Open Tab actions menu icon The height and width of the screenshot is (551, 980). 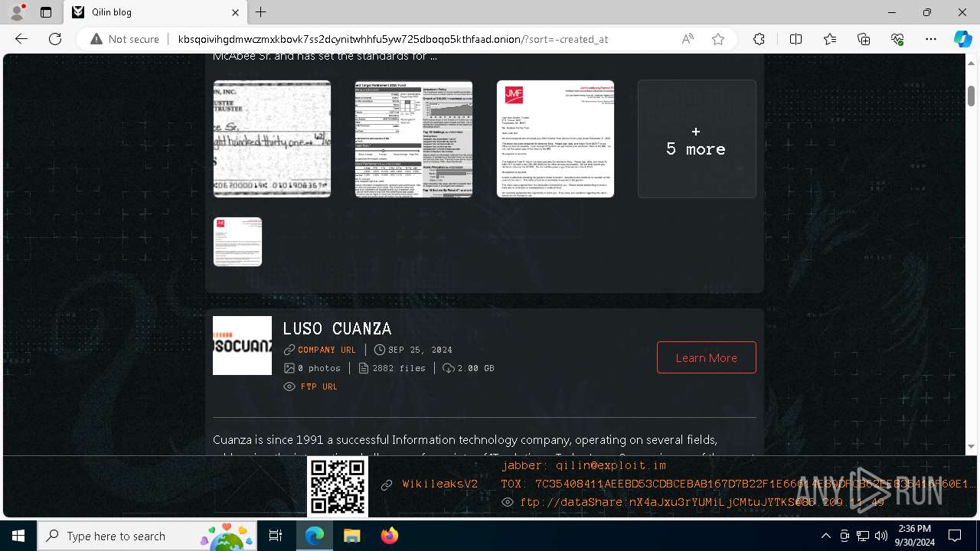pyautogui.click(x=46, y=12)
